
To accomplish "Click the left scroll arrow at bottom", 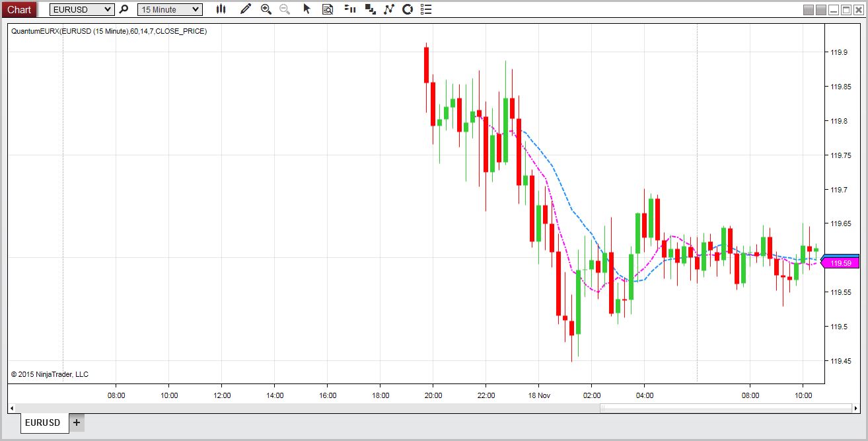I will [11, 408].
